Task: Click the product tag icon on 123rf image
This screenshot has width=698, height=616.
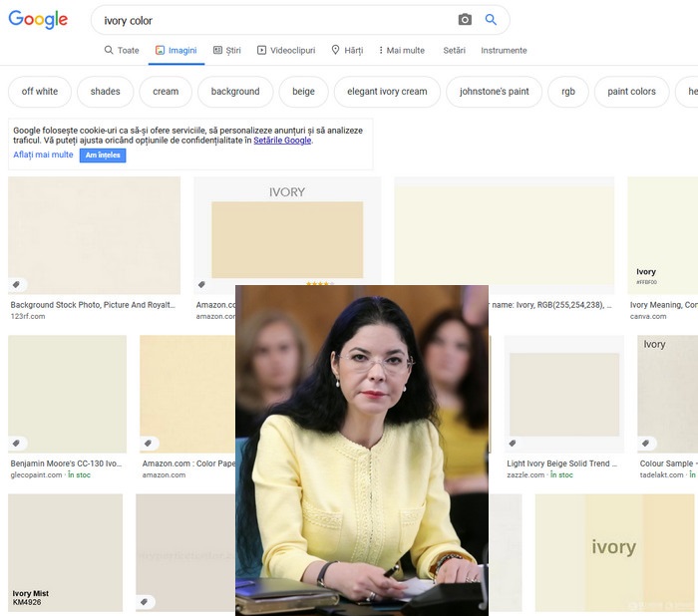Action: [x=16, y=284]
